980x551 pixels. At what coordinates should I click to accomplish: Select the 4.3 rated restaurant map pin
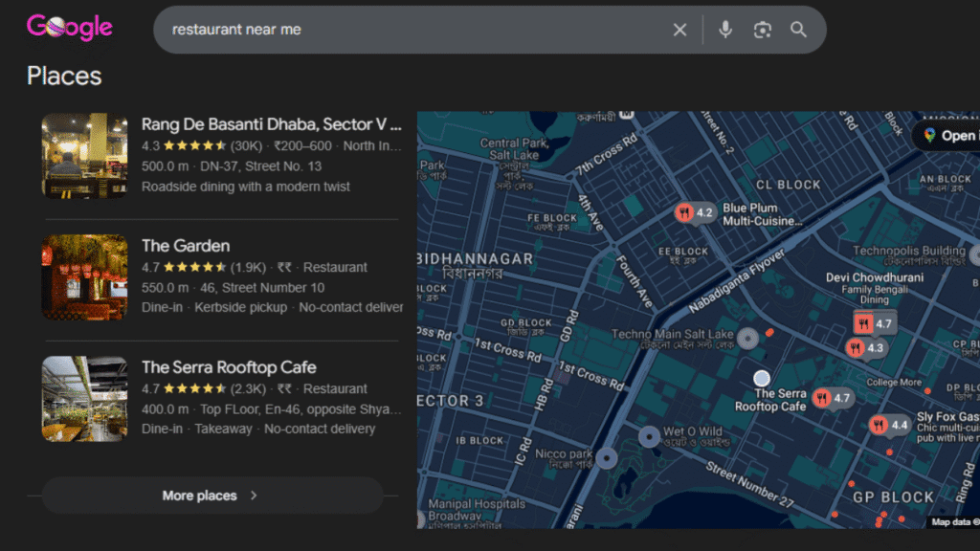[x=865, y=348]
